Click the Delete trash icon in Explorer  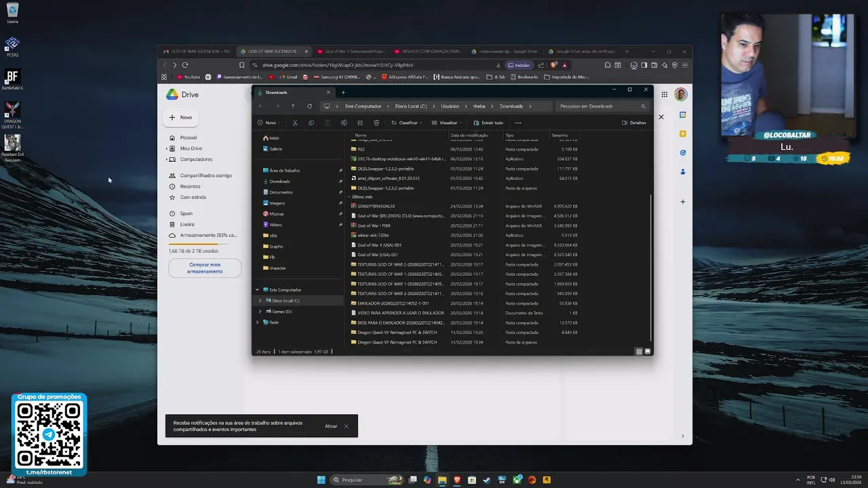tap(376, 123)
